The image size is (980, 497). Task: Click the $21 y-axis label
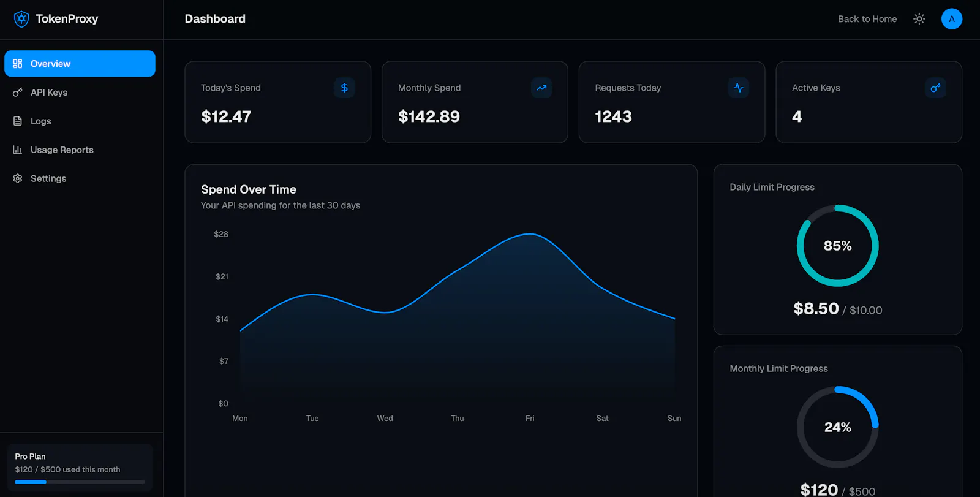222,276
